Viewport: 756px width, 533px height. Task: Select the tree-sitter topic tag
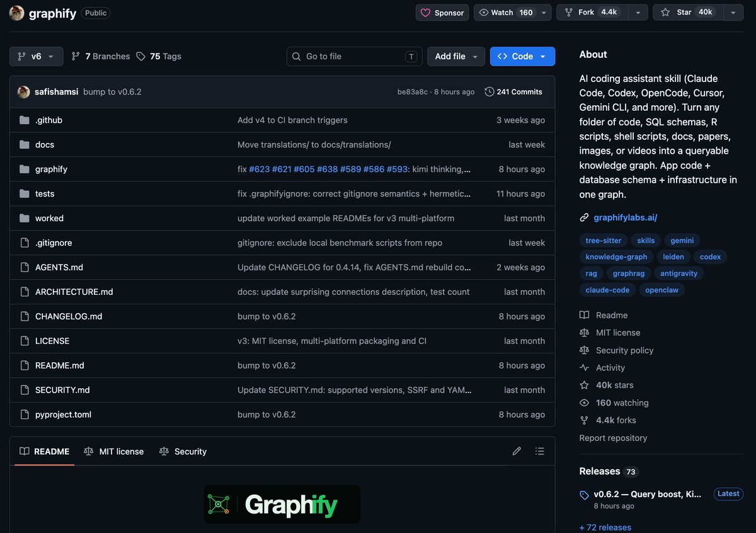604,240
